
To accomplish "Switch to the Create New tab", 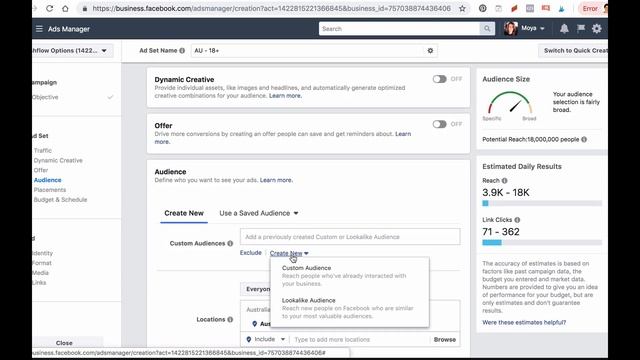I will (x=184, y=213).
